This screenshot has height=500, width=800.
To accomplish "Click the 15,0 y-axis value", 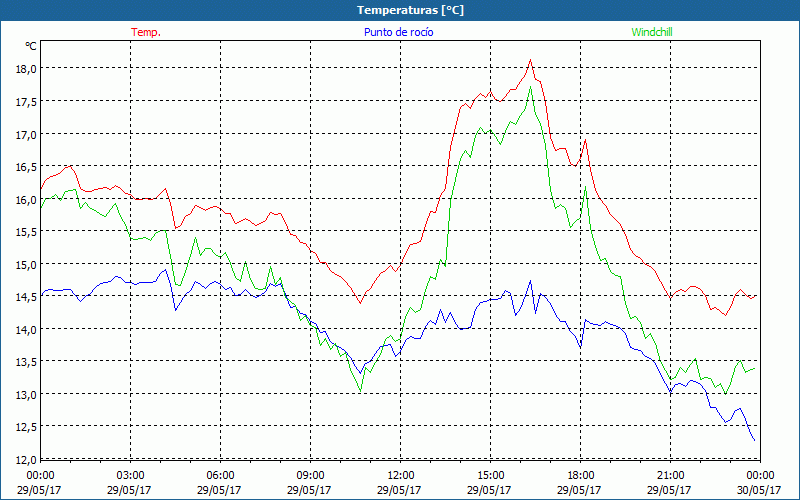I will (x=26, y=265).
